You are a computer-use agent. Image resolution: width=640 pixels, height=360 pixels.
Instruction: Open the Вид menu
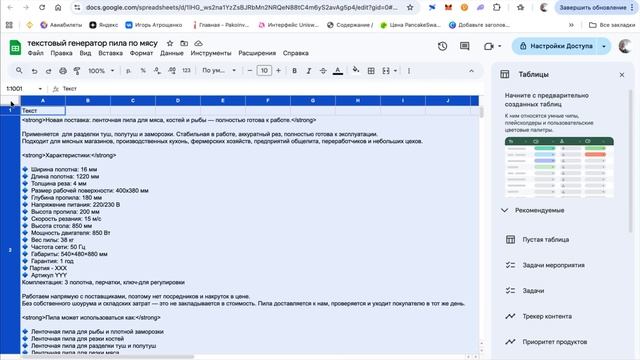85,53
